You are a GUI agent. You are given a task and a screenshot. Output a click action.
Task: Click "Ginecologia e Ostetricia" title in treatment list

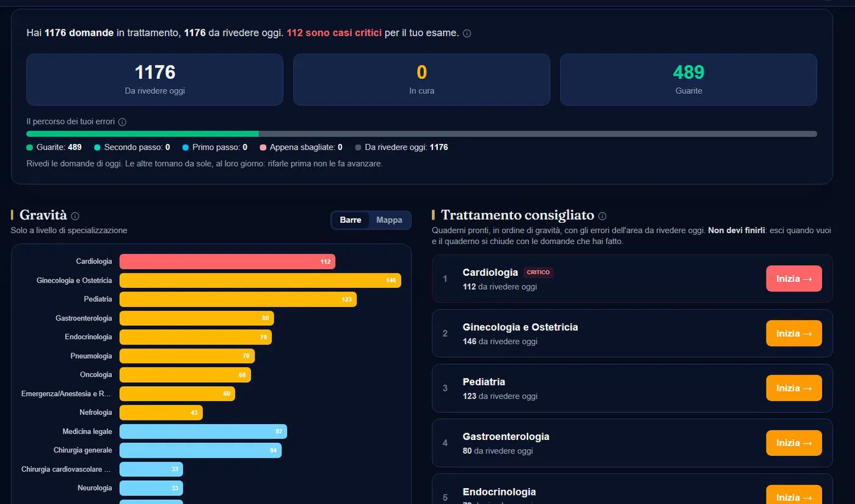(520, 327)
